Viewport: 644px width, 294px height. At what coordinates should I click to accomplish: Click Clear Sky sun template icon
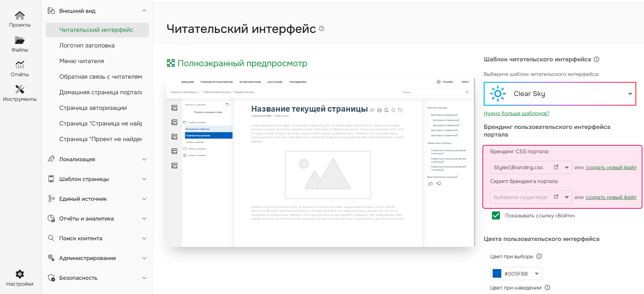[x=498, y=94]
